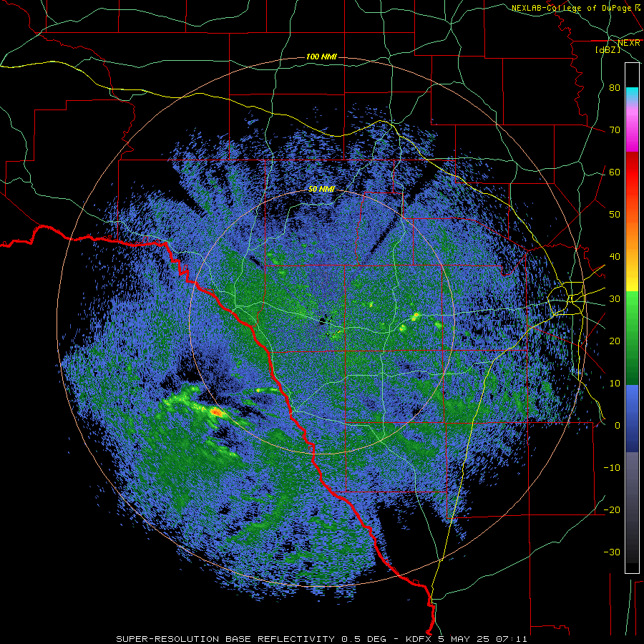Click the KDFX 5 MAY 25 07:11 timestamp
Viewport: 644px width, 644px height.
[467, 639]
